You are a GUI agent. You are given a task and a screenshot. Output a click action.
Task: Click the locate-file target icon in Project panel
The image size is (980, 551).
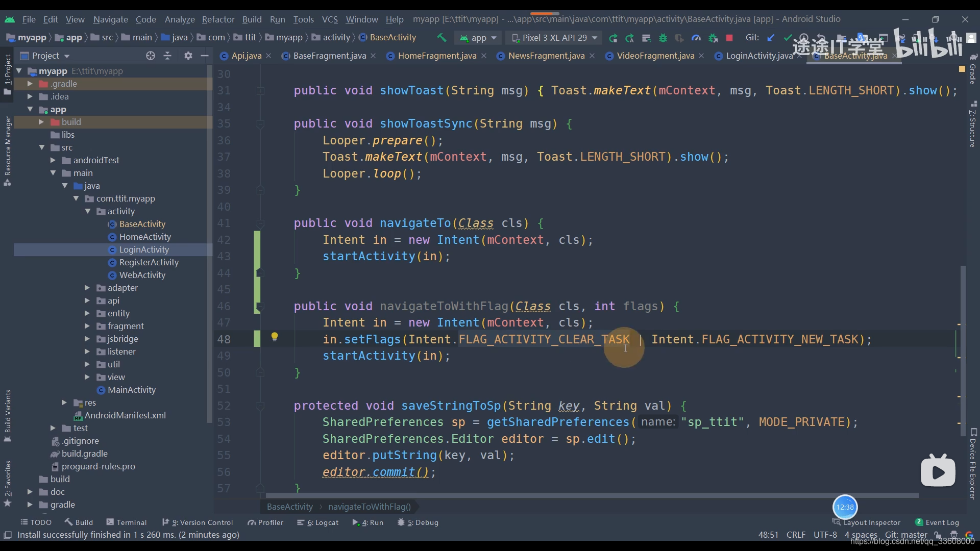point(150,56)
